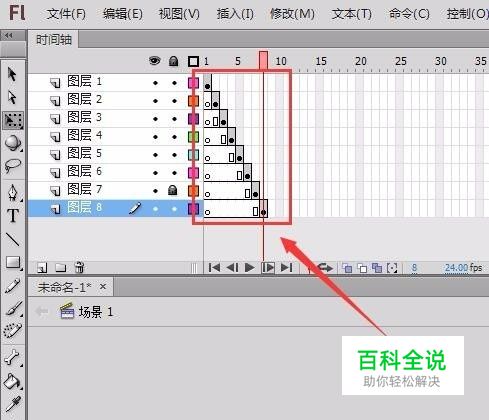
Task: Click the keyframe at frame 1 of 图层 1
Action: pyautogui.click(x=207, y=83)
